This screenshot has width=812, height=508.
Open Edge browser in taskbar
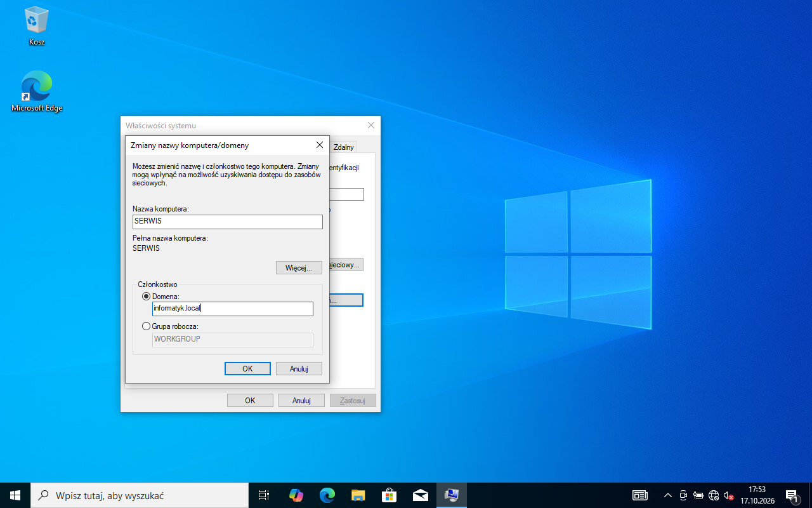(327, 495)
